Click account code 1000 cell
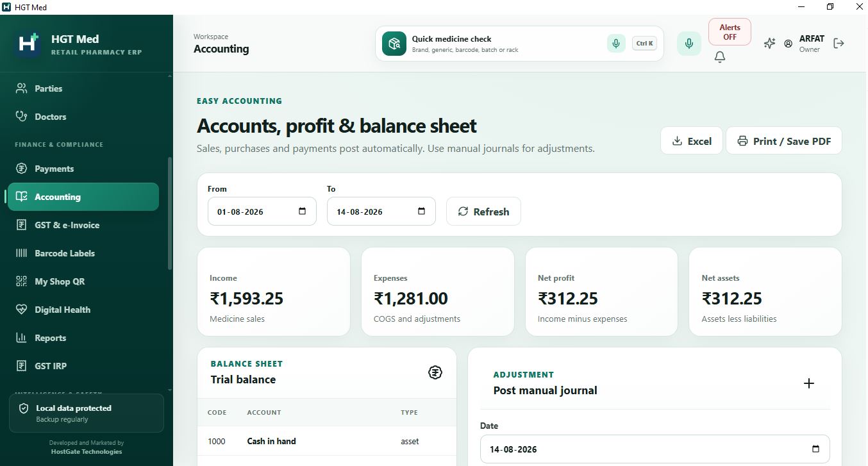868x466 pixels. [x=217, y=441]
